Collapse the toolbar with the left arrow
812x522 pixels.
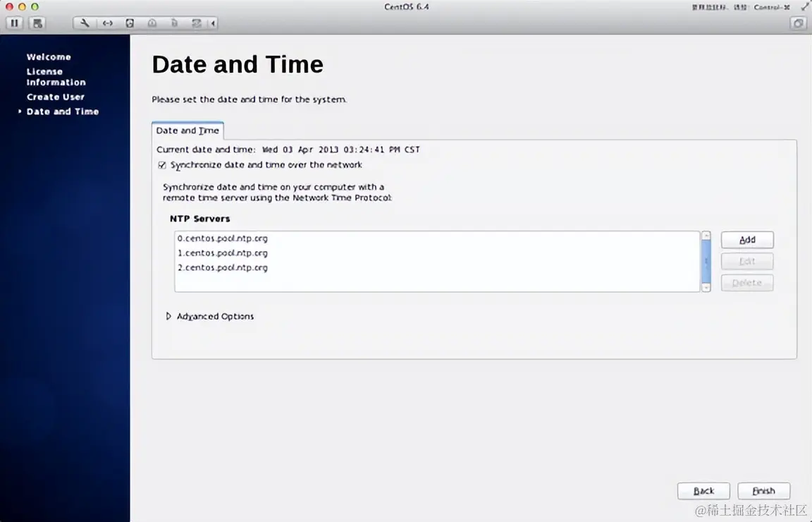[213, 23]
